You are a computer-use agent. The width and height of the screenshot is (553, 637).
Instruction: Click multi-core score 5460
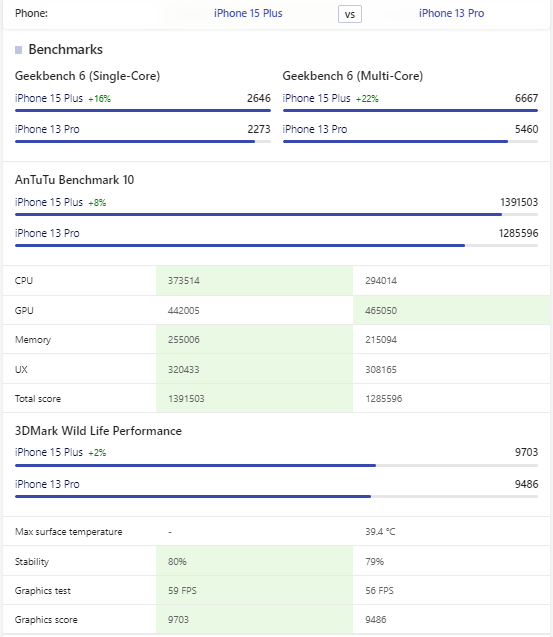(526, 129)
